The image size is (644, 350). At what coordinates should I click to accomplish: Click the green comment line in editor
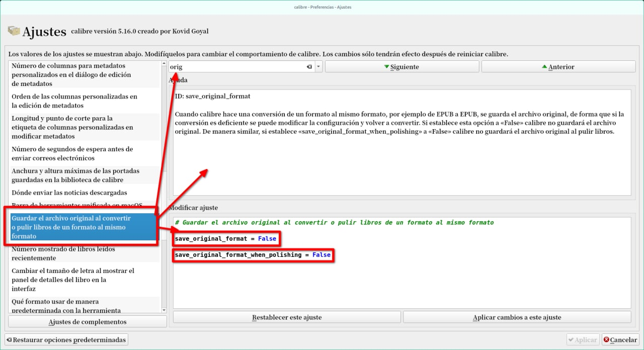(x=334, y=222)
